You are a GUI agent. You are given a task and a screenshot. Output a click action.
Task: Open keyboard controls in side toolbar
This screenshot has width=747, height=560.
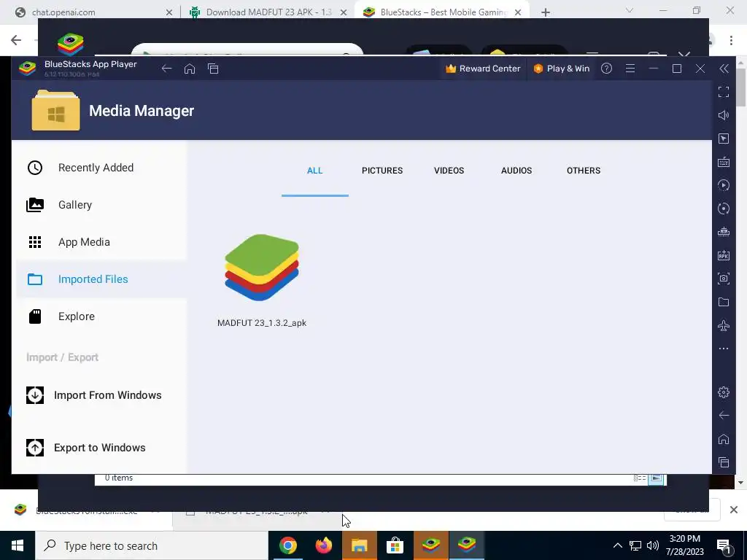(724, 162)
